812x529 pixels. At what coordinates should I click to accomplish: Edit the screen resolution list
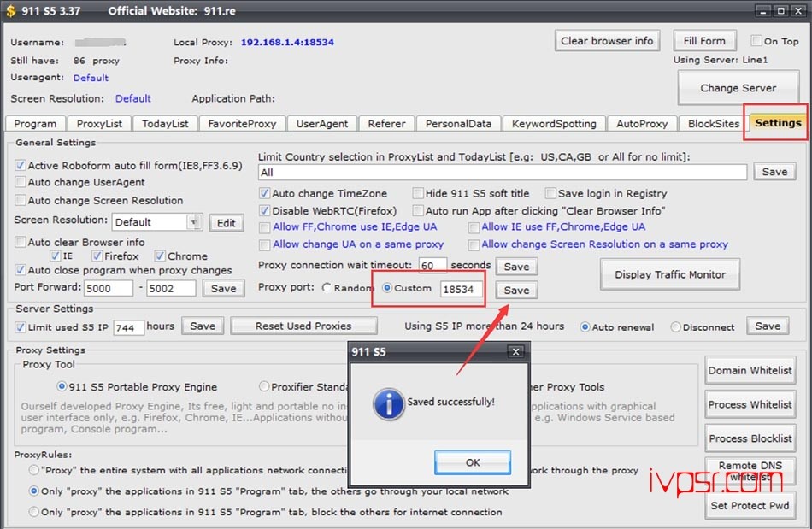[x=227, y=222]
